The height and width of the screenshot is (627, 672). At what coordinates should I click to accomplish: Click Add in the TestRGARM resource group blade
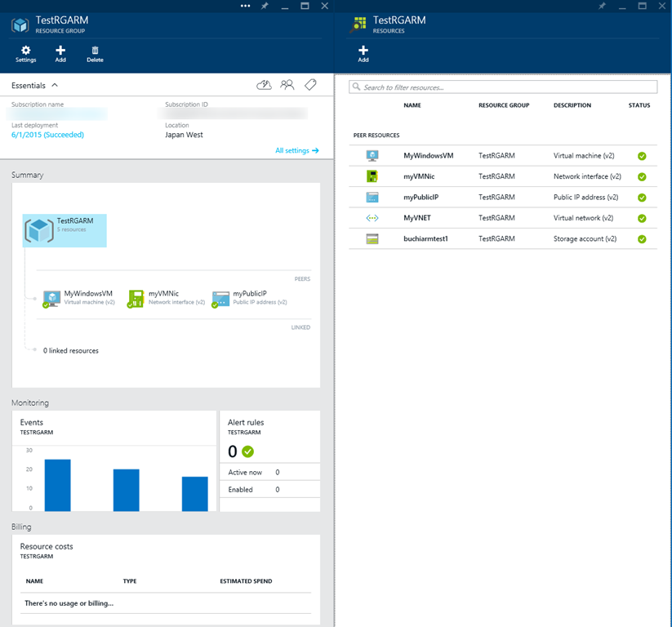point(60,54)
